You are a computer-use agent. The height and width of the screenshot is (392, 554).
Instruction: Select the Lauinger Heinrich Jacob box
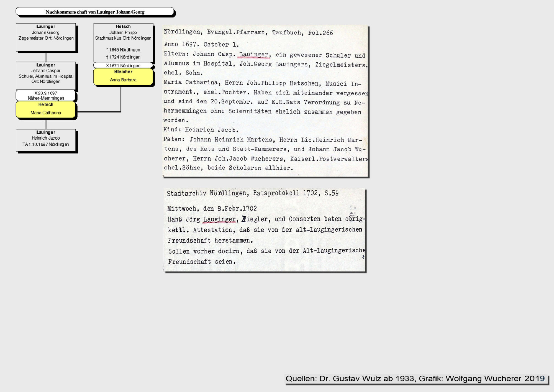click(x=46, y=140)
